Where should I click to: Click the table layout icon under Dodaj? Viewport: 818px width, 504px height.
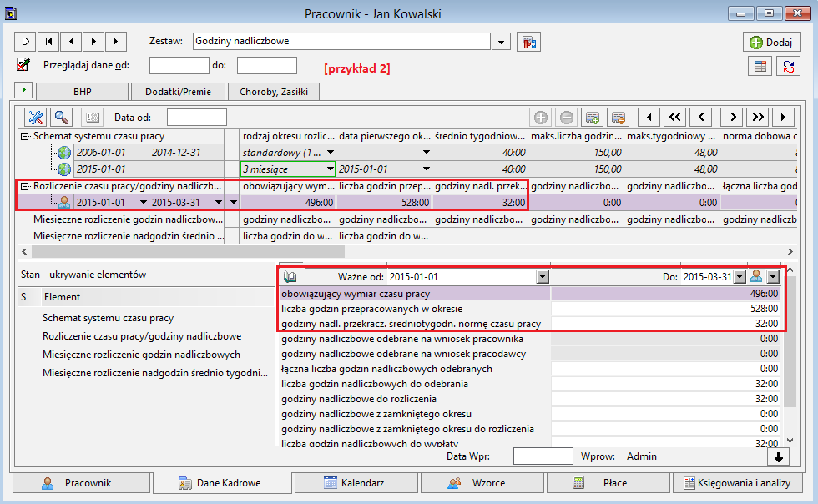point(760,66)
